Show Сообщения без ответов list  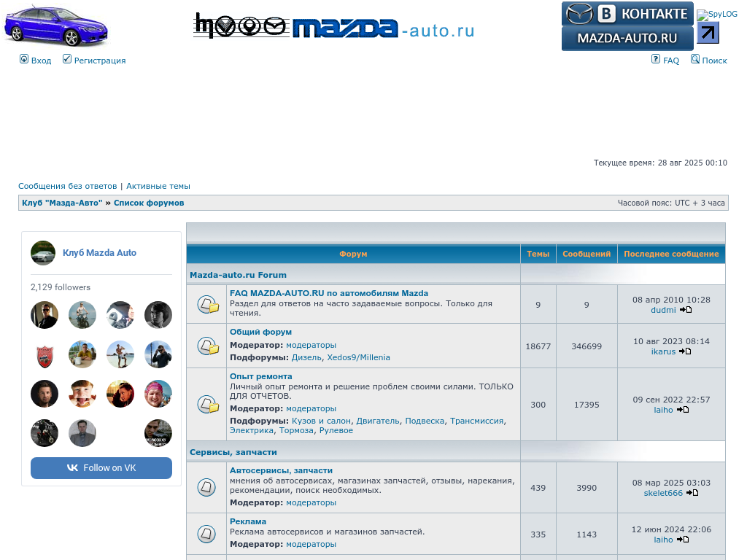[x=67, y=186]
